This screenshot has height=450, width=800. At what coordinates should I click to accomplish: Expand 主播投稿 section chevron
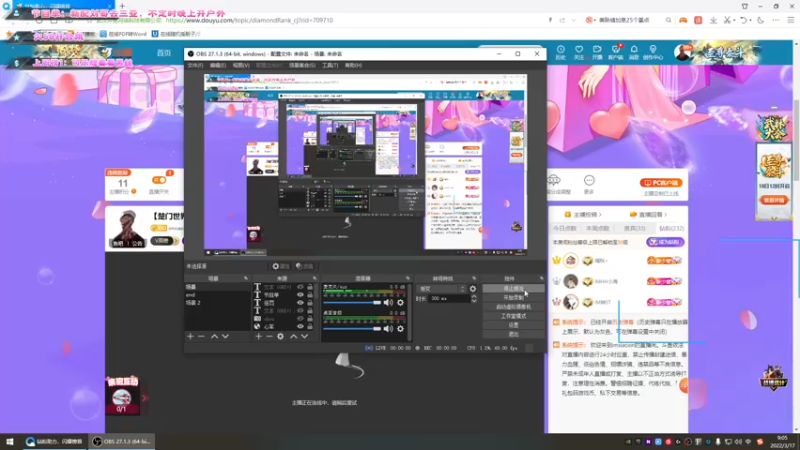pos(600,215)
